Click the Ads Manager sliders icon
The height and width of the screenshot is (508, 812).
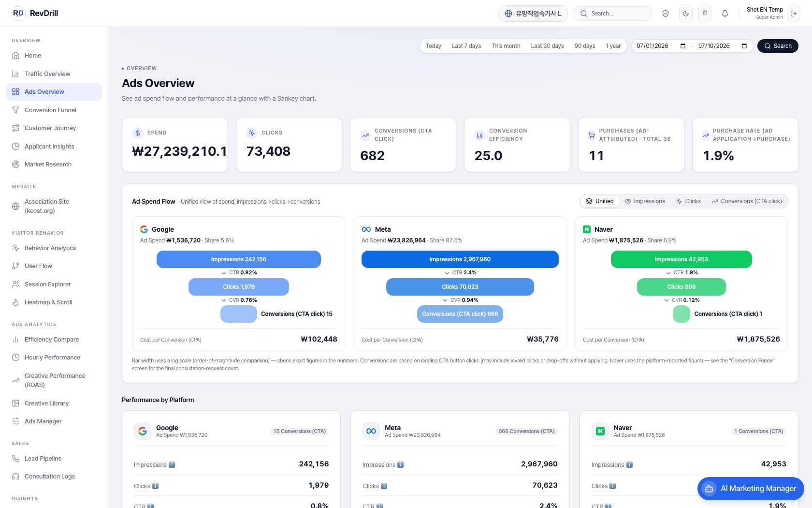click(15, 421)
